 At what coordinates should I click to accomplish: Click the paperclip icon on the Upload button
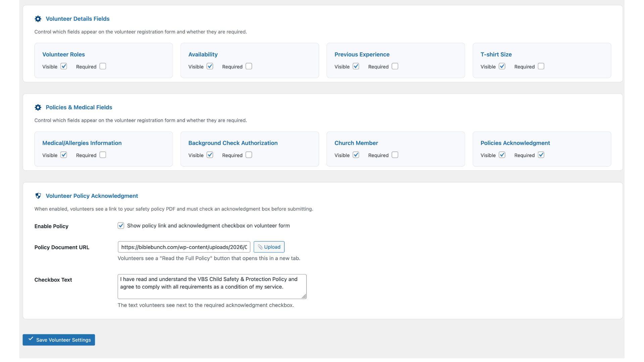260,247
